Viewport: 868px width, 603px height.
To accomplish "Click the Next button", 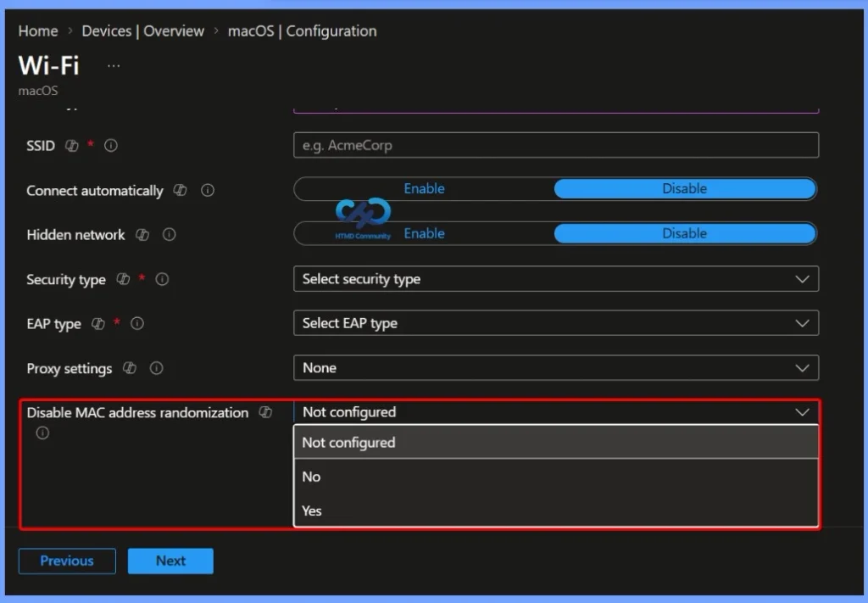I will pyautogui.click(x=170, y=561).
